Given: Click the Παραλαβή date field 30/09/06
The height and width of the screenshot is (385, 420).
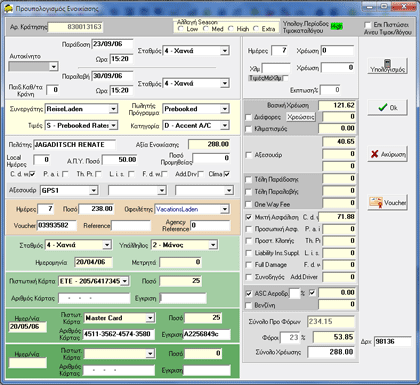Looking at the screenshot, I should (112, 76).
